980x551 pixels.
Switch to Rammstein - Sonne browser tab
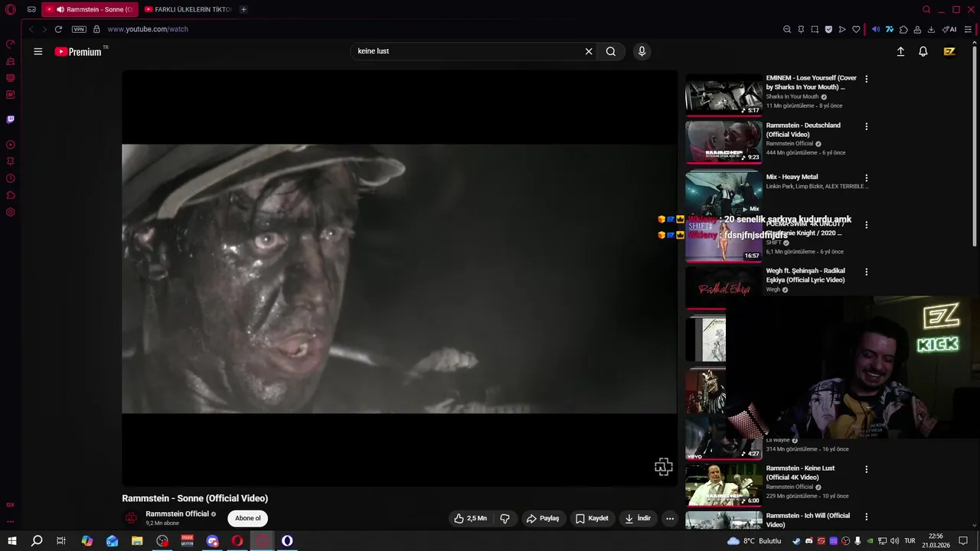(90, 9)
